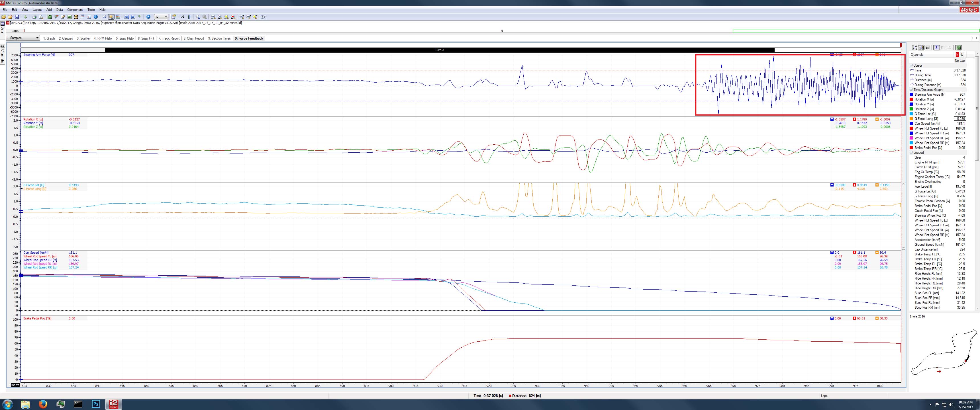Click G Force Long orange color swatch
The width and height of the screenshot is (980, 410).
tap(911, 119)
